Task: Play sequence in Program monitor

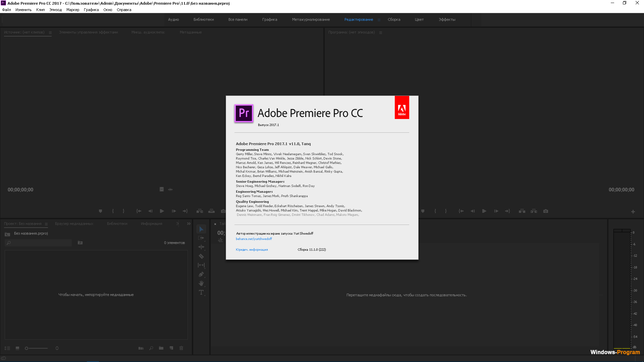Action: [484, 211]
